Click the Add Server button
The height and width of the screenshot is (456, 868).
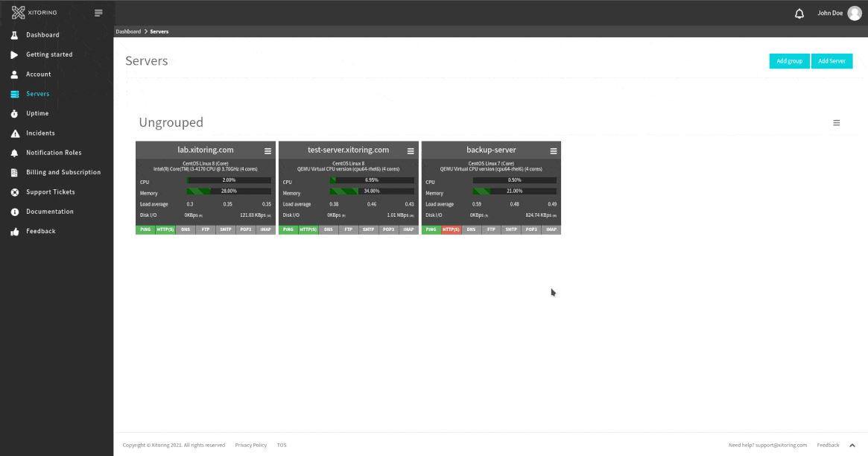point(831,61)
